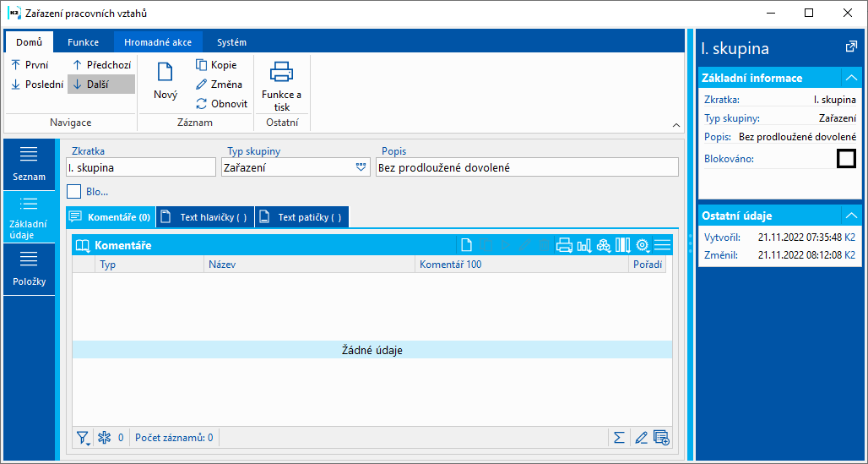Click the Komentáře book icon in panel header

pos(83,245)
